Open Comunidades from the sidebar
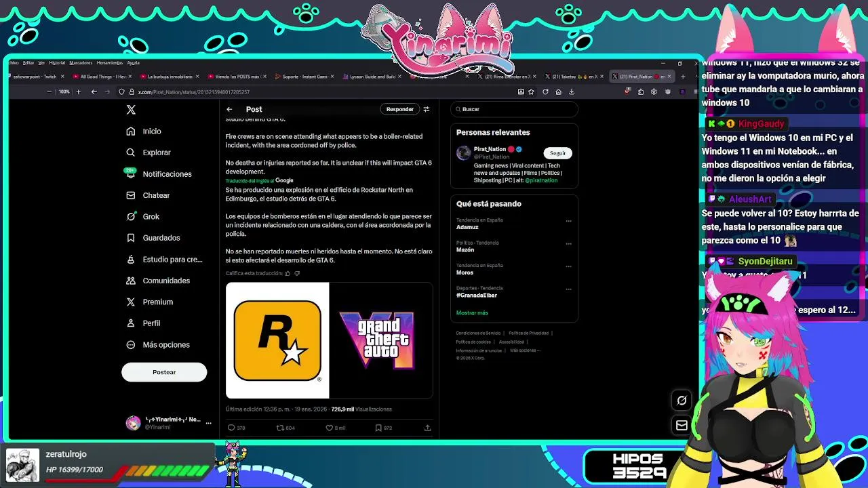Viewport: 868px width, 488px height. (x=158, y=281)
